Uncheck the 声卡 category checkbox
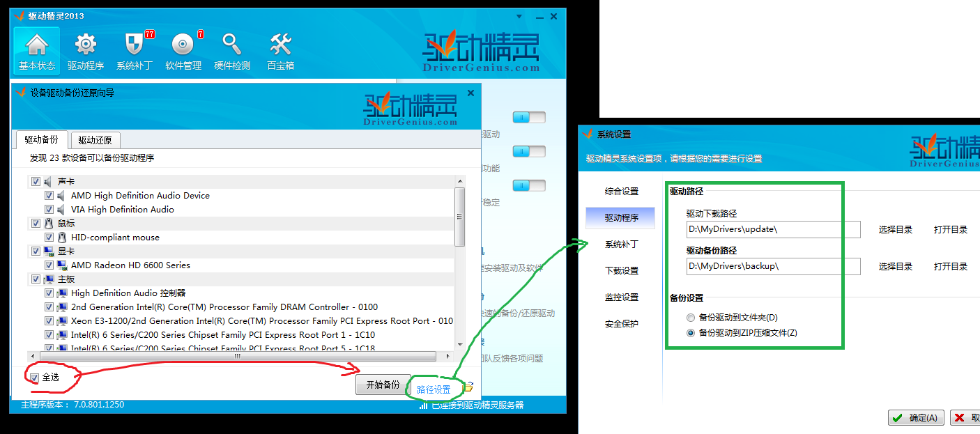This screenshot has height=434, width=980. [x=36, y=182]
